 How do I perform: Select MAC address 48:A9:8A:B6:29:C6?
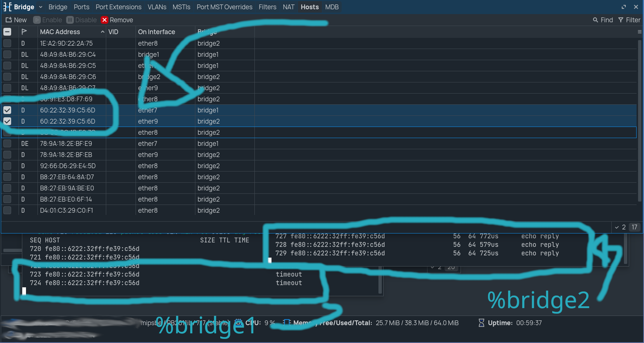68,77
